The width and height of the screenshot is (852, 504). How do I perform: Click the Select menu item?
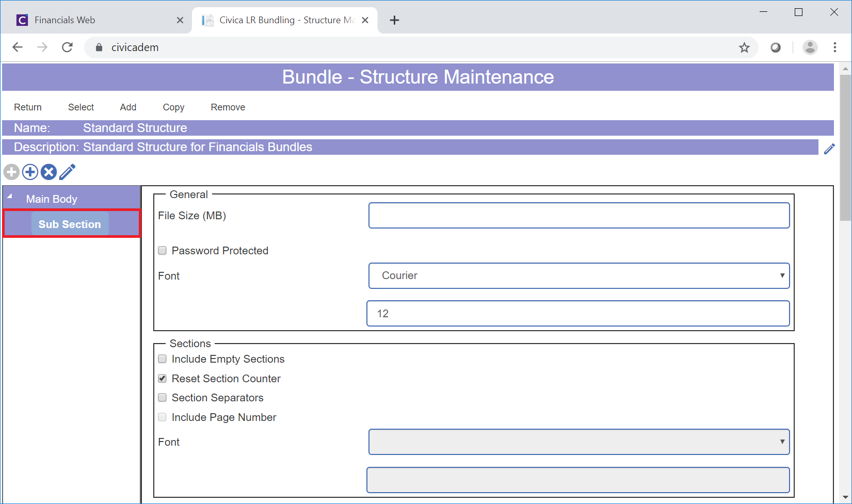coord(81,107)
